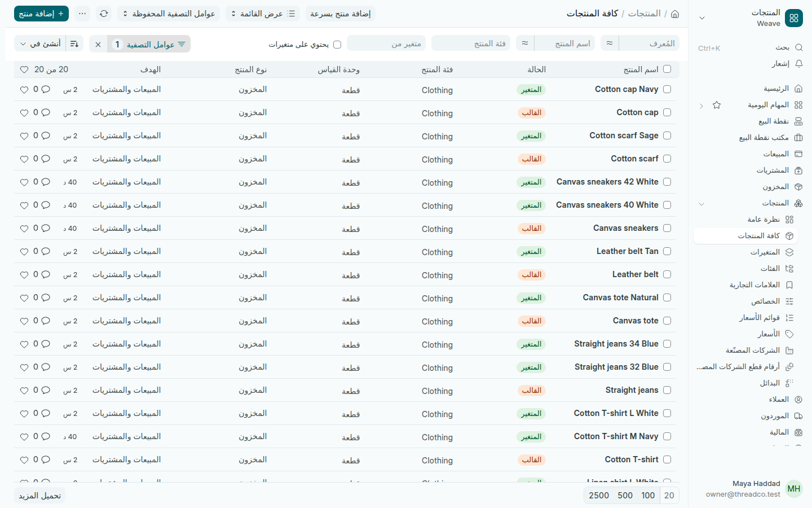
Task: Open the notifications bell icon
Action: [x=798, y=64]
